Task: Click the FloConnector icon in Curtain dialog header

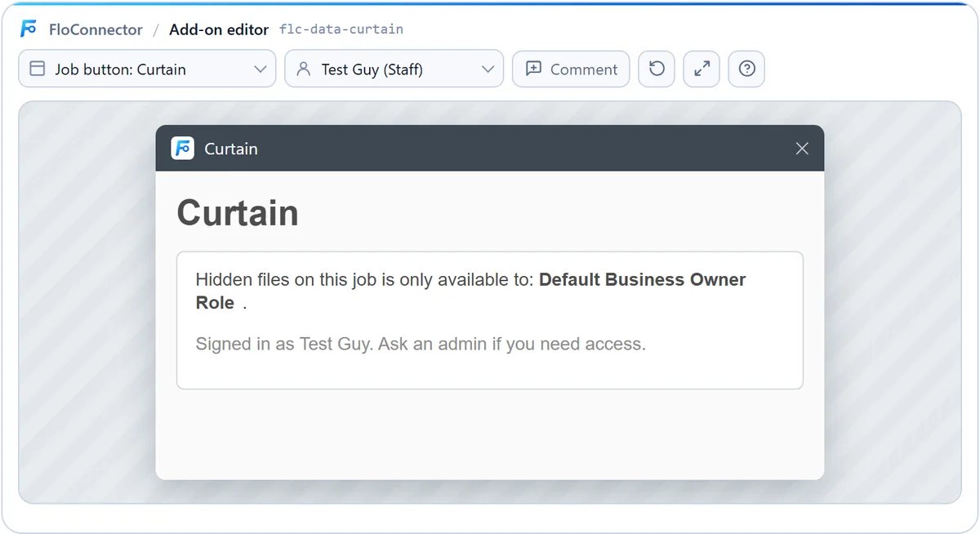Action: click(183, 149)
